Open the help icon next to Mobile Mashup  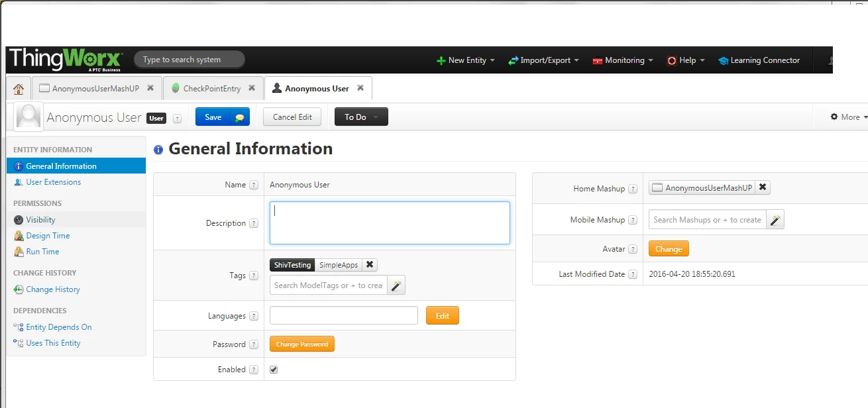pos(633,221)
